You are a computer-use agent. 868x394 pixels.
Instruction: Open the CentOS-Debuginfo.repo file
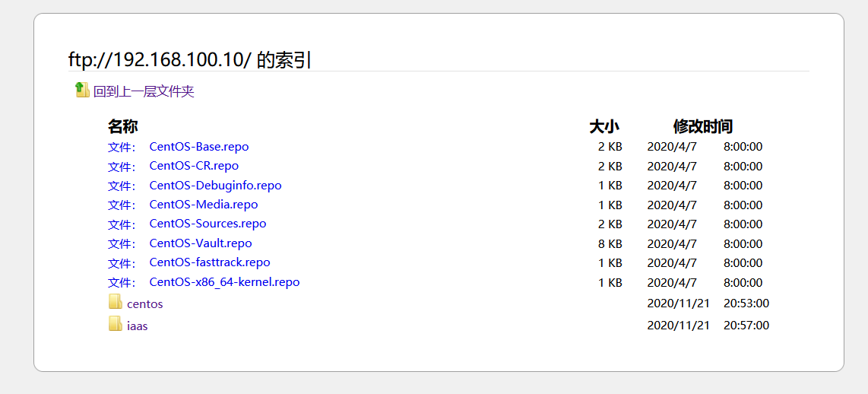click(215, 185)
